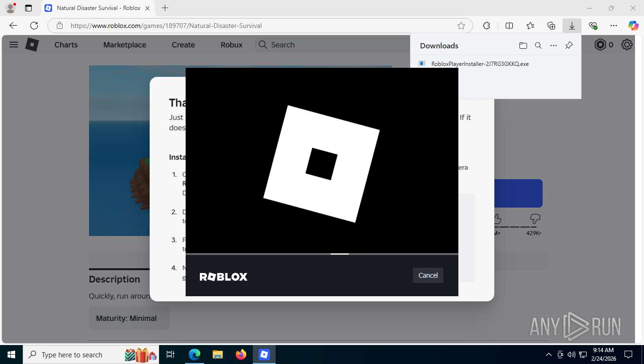Like the game with thumbs up
Screen dimensions: 644x364
496,219
